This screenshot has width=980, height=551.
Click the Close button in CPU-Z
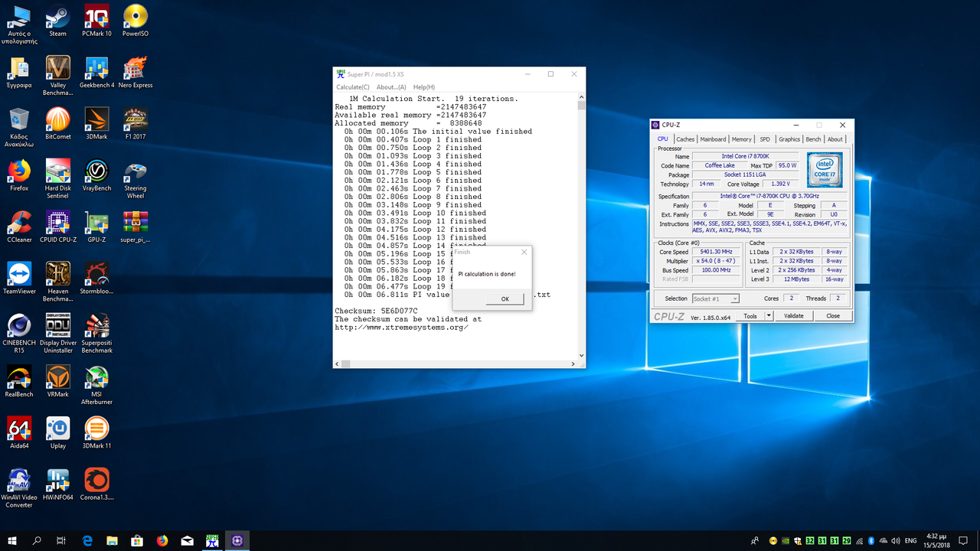point(833,316)
